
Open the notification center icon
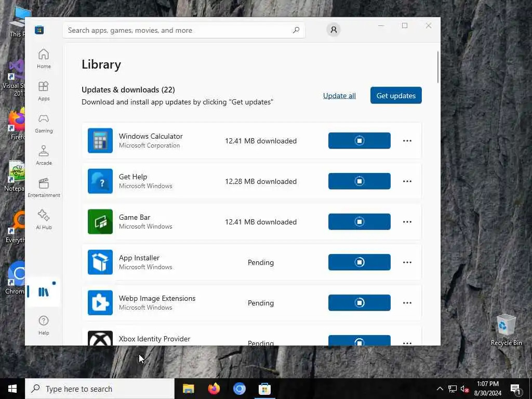coord(515,389)
